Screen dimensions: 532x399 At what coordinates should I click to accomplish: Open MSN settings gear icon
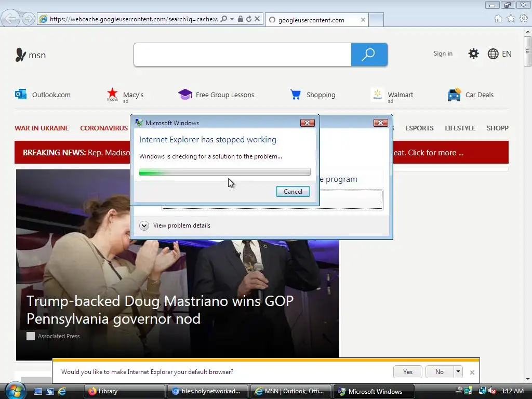[x=473, y=54]
